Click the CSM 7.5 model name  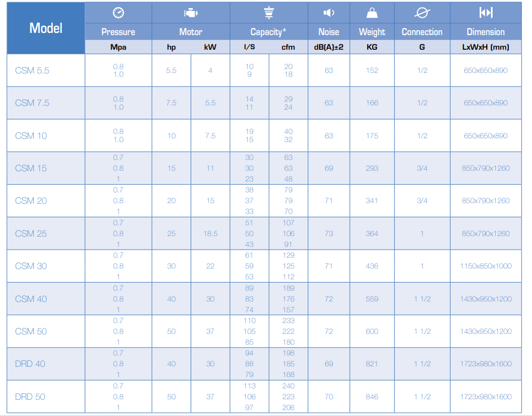(32, 103)
